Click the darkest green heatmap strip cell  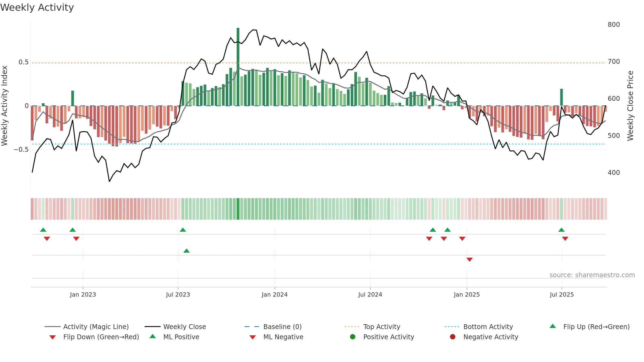pyautogui.click(x=238, y=209)
